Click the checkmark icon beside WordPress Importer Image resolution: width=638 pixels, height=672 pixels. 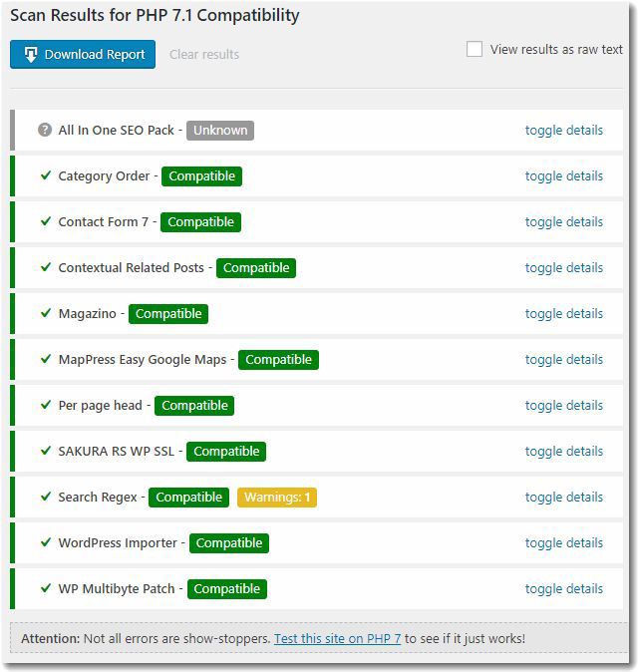pos(46,542)
